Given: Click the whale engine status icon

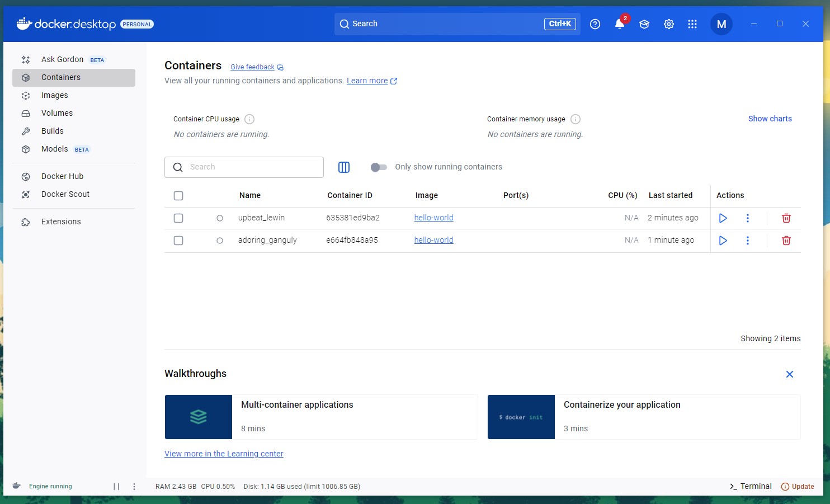Looking at the screenshot, I should pyautogui.click(x=17, y=486).
